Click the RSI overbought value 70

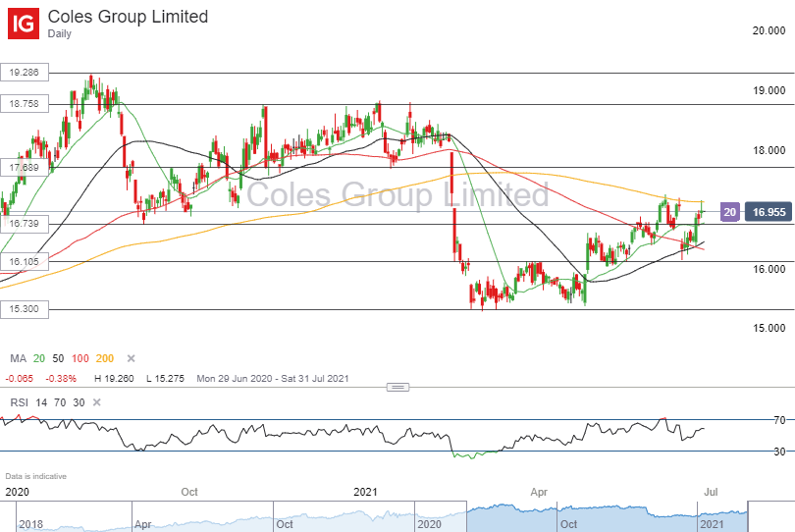pos(60,402)
